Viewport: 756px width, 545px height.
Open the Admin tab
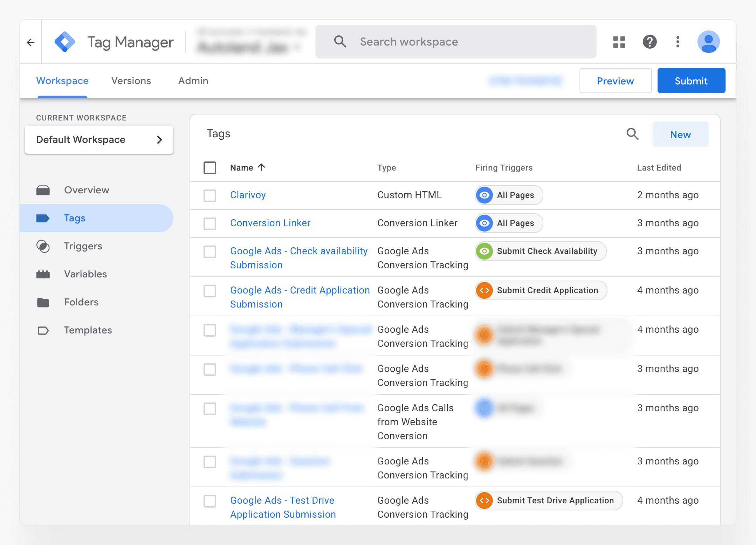pyautogui.click(x=193, y=81)
